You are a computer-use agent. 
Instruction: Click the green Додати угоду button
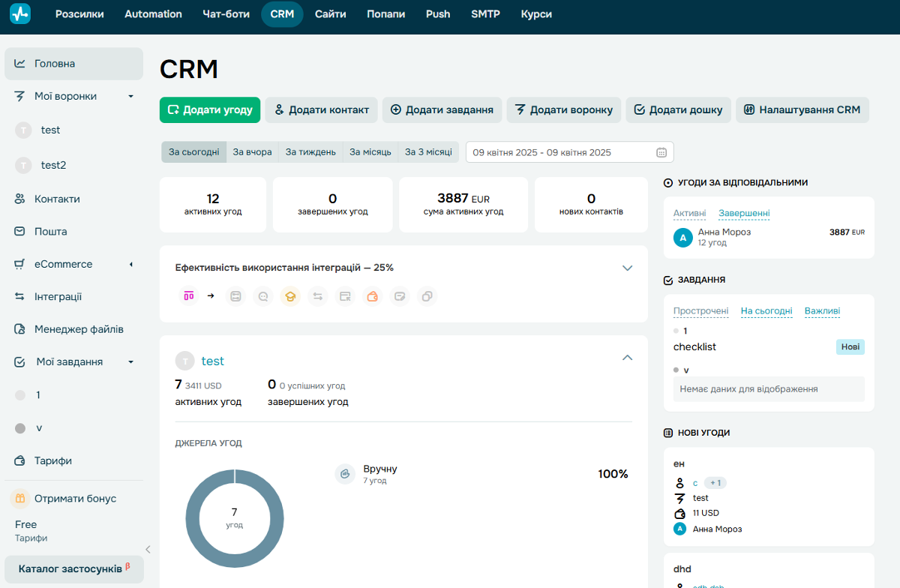tap(210, 109)
